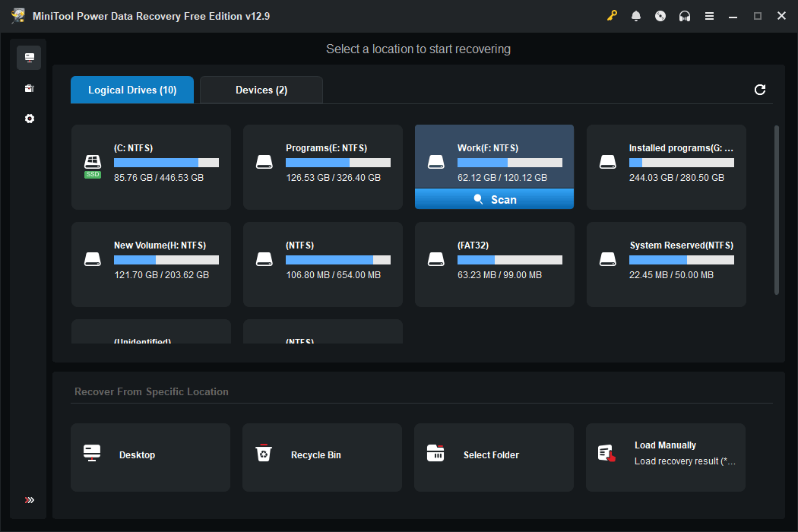Click 'Programs(E: NTFS)' label

326,148
